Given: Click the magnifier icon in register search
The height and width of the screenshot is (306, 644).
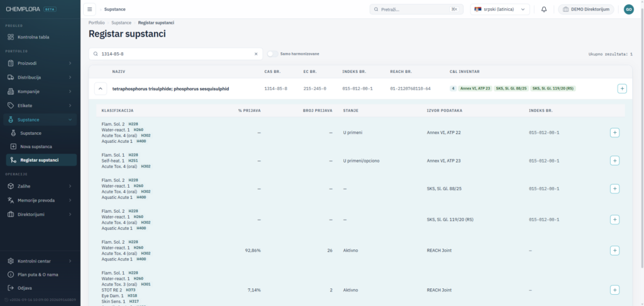Looking at the screenshot, I should 96,54.
